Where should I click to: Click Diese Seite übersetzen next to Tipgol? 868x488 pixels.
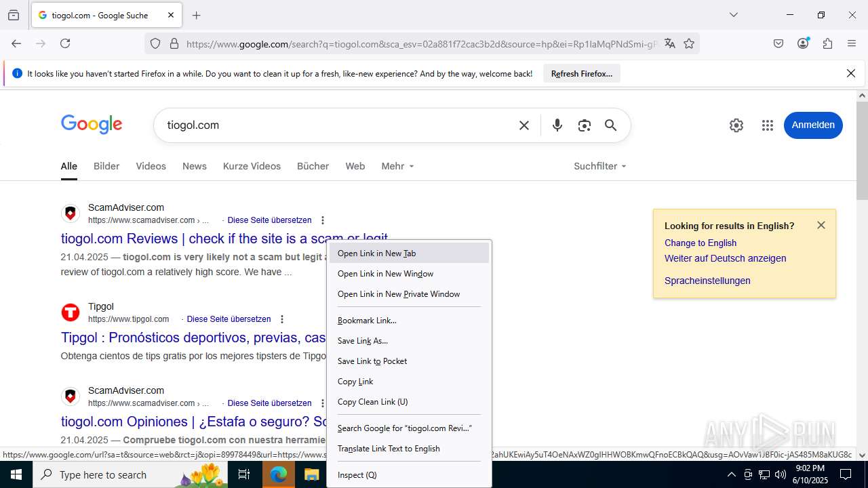point(229,319)
